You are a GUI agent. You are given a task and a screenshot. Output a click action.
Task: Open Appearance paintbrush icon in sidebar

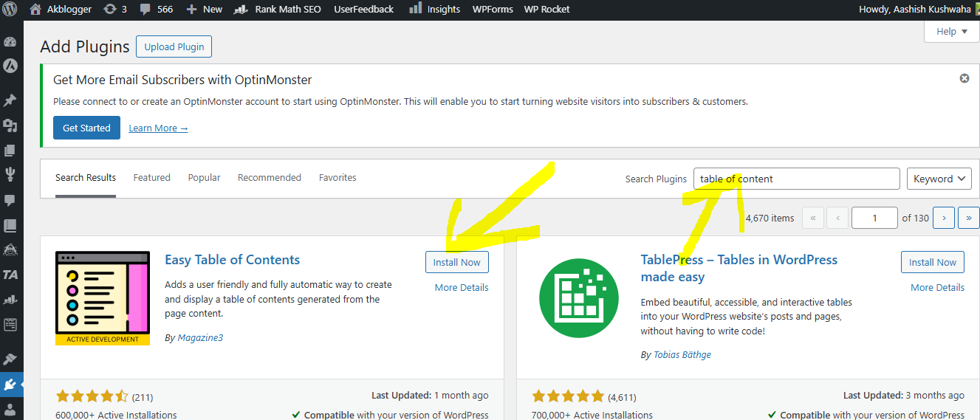click(10, 359)
